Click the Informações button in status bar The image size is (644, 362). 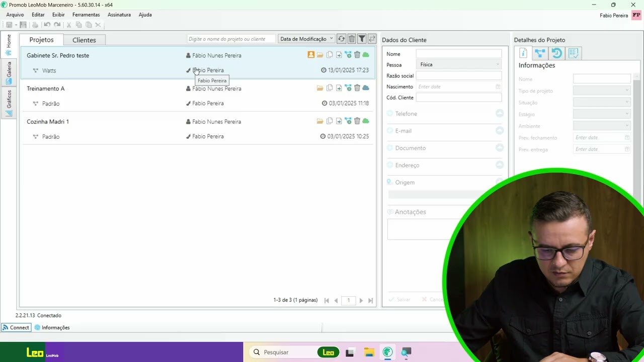point(52,327)
